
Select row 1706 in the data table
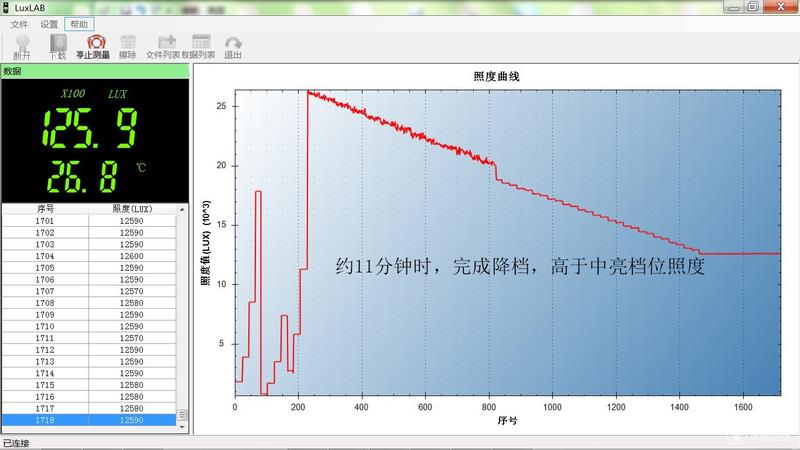click(89, 280)
